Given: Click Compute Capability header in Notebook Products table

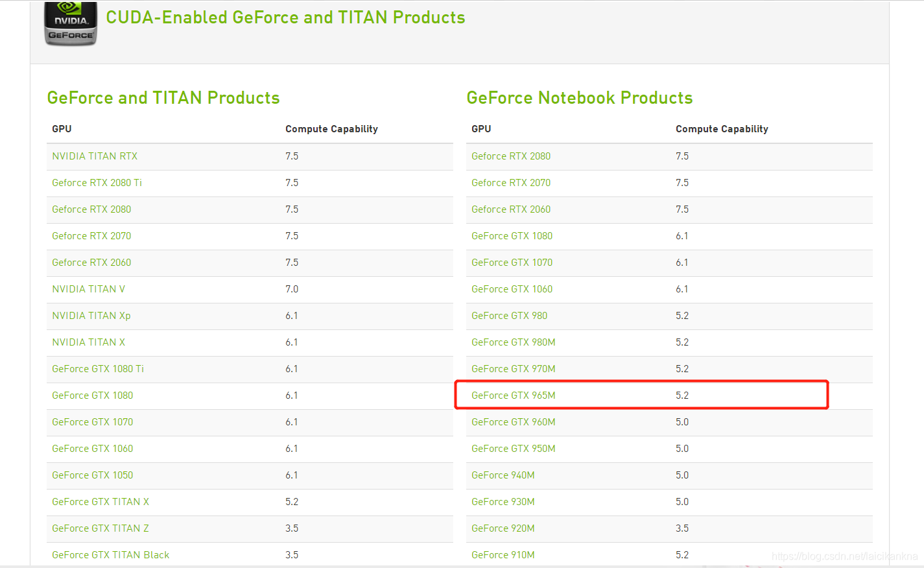Looking at the screenshot, I should coord(722,129).
